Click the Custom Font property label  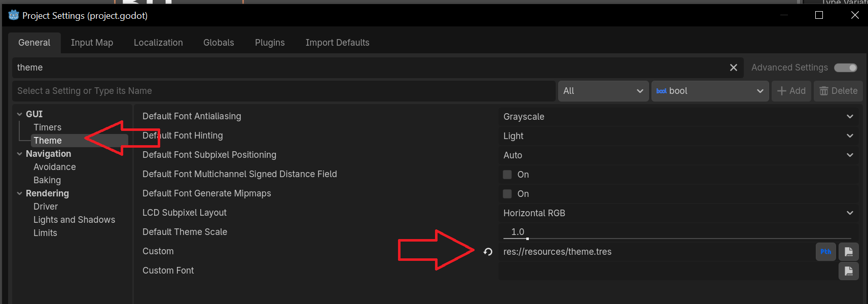pos(168,271)
